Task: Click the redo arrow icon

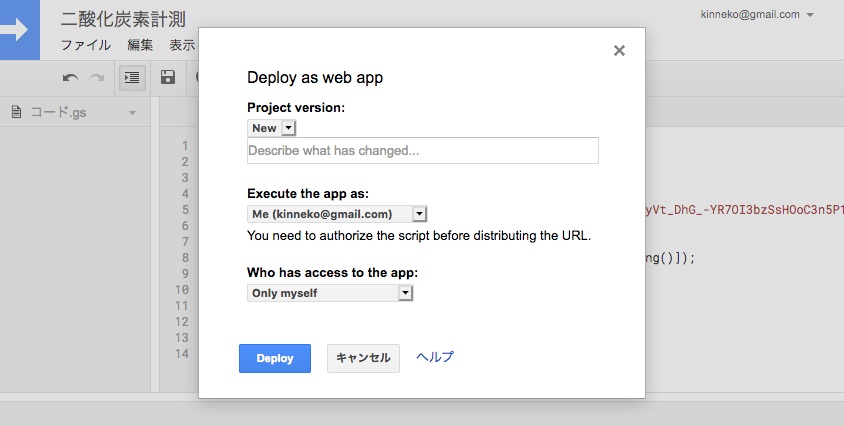Action: pyautogui.click(x=97, y=77)
